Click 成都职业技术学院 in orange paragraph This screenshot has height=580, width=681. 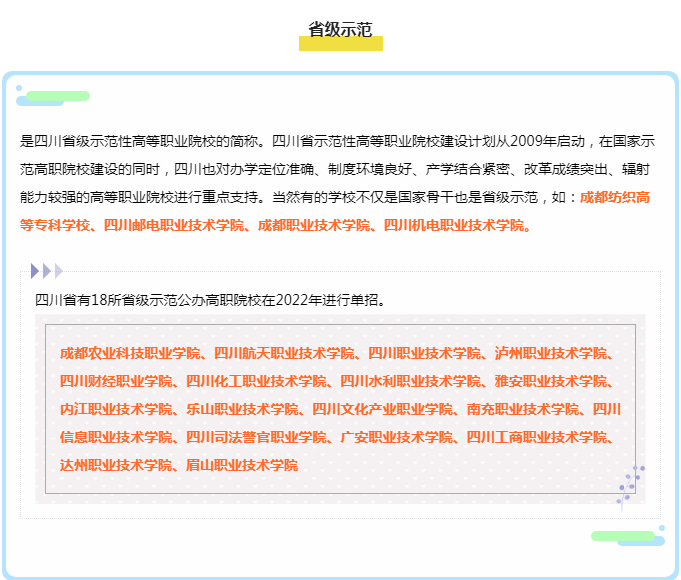314,225
